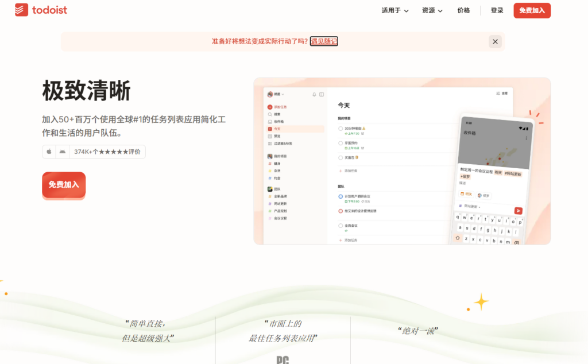This screenshot has height=364, width=588.
Task: Complete the 计划用户调研会议 task circle
Action: (x=340, y=196)
